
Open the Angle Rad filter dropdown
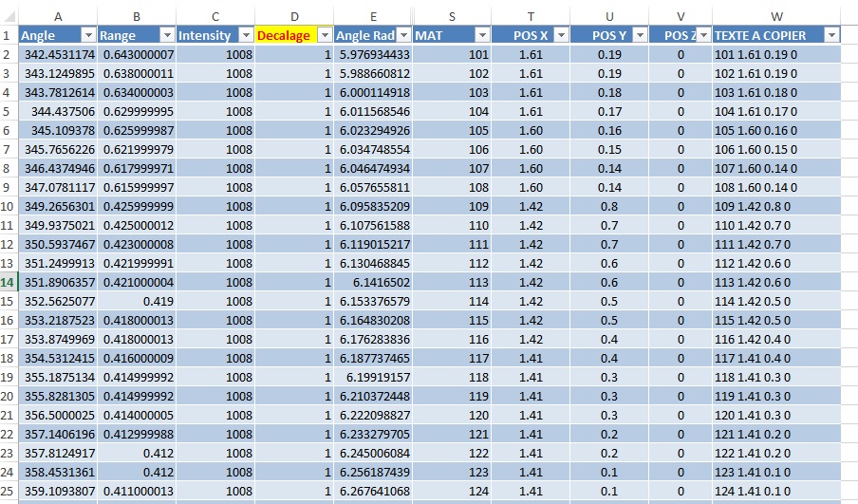(x=403, y=35)
